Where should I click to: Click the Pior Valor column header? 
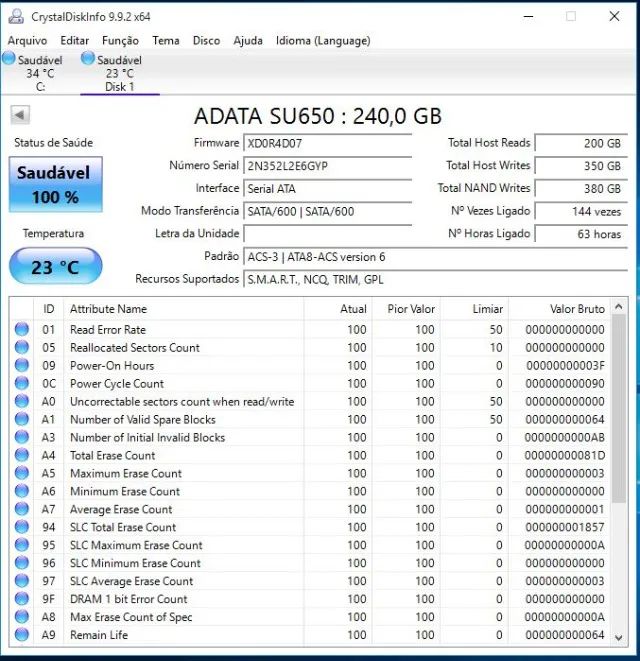pos(407,309)
